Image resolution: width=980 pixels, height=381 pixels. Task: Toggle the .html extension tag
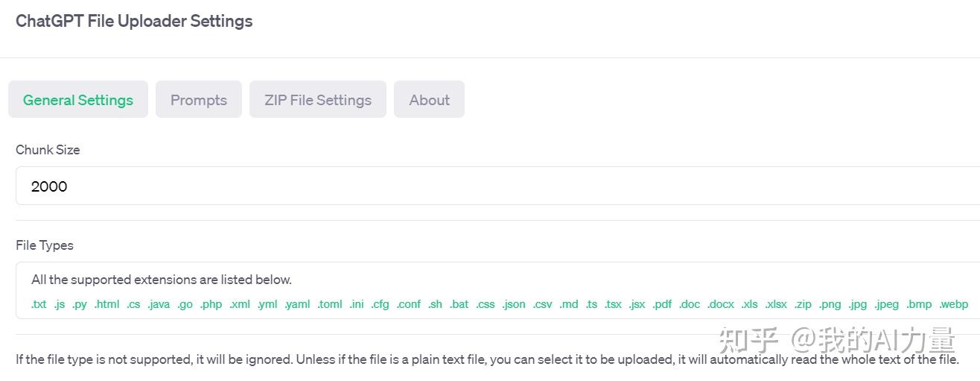(x=106, y=304)
